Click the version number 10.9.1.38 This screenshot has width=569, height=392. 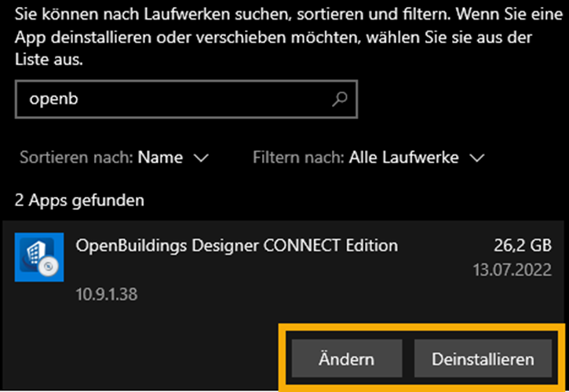click(x=107, y=294)
